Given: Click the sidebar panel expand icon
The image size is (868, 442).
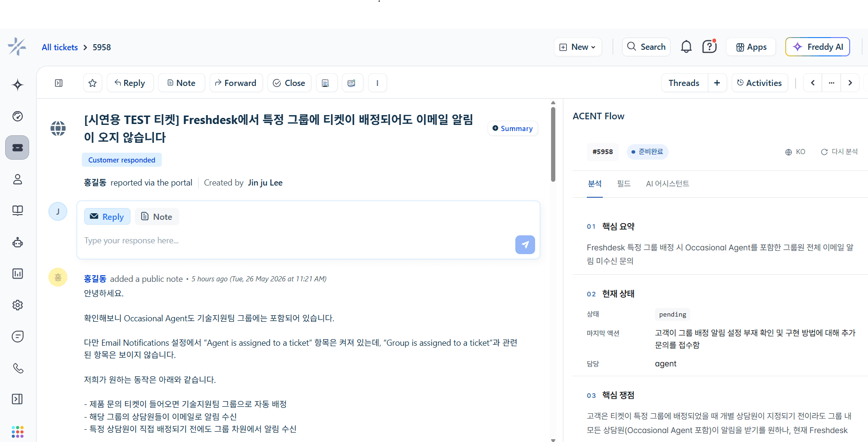Looking at the screenshot, I should click(x=17, y=399).
